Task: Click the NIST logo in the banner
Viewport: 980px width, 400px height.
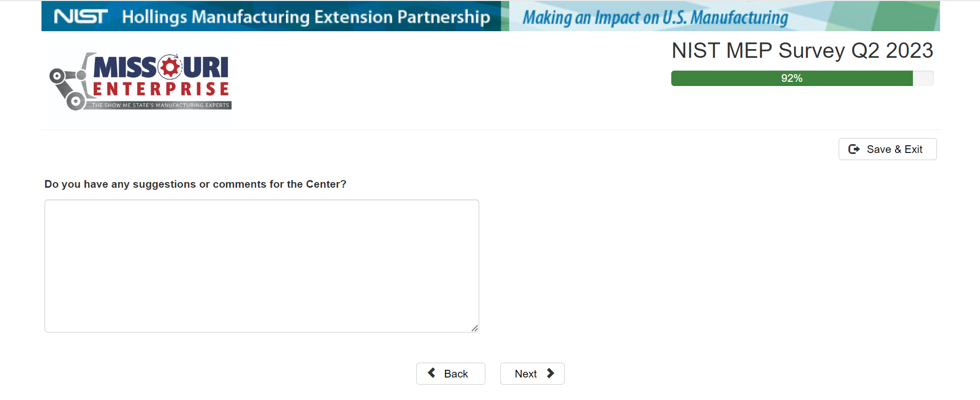Action: pyautogui.click(x=81, y=17)
